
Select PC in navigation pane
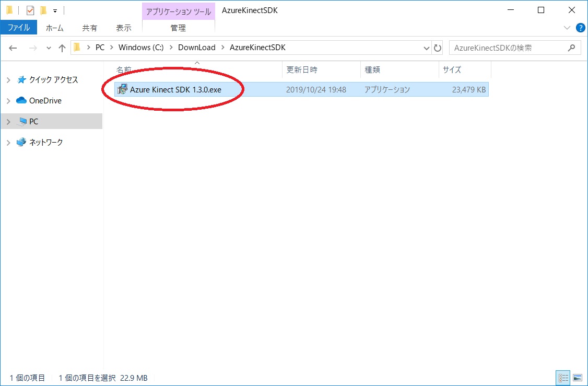[34, 122]
